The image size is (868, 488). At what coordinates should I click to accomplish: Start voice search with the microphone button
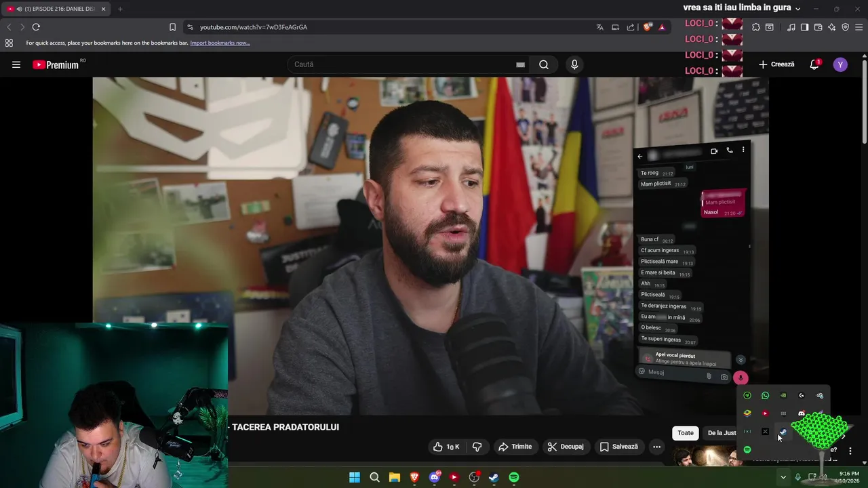[574, 64]
